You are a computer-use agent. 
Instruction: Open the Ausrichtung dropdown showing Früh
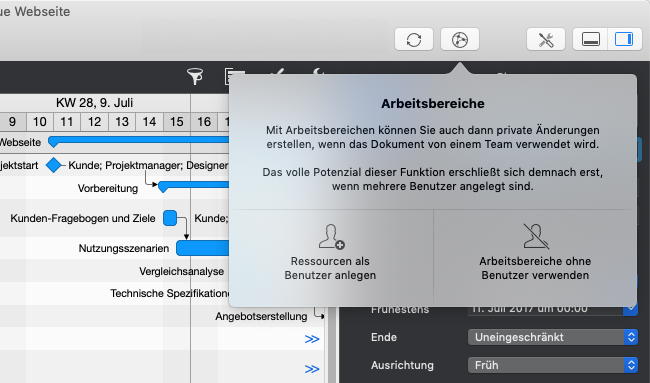[x=553, y=365]
